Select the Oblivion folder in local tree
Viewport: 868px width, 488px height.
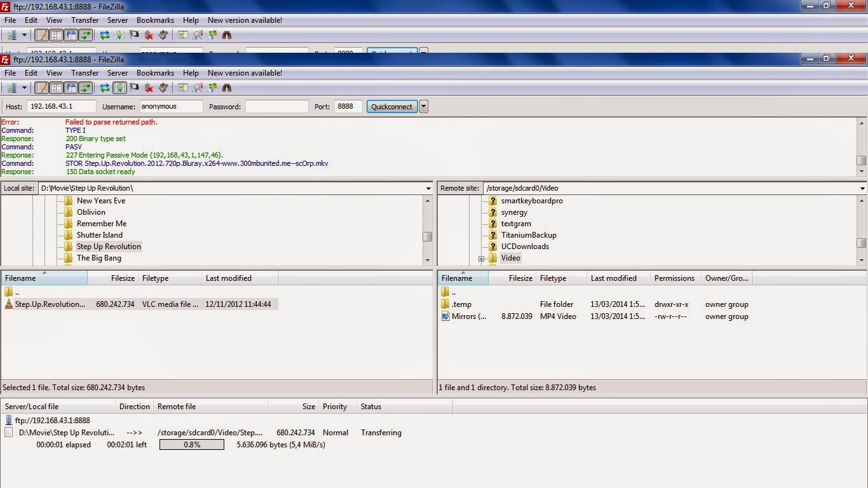(x=91, y=212)
